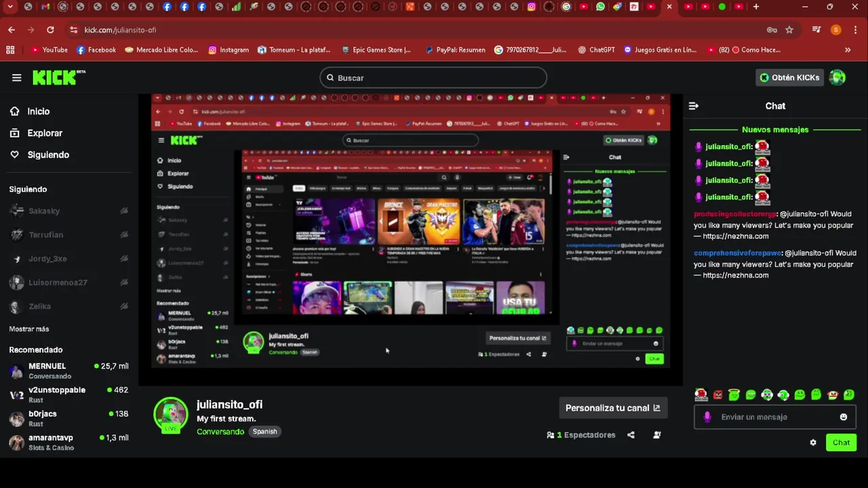Open followed channel Sakasky
The image size is (868, 488).
(69, 211)
